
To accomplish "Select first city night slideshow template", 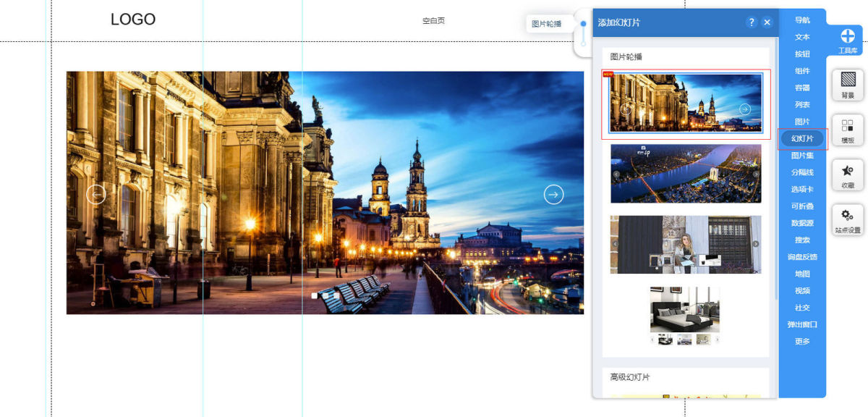I will 686,103.
